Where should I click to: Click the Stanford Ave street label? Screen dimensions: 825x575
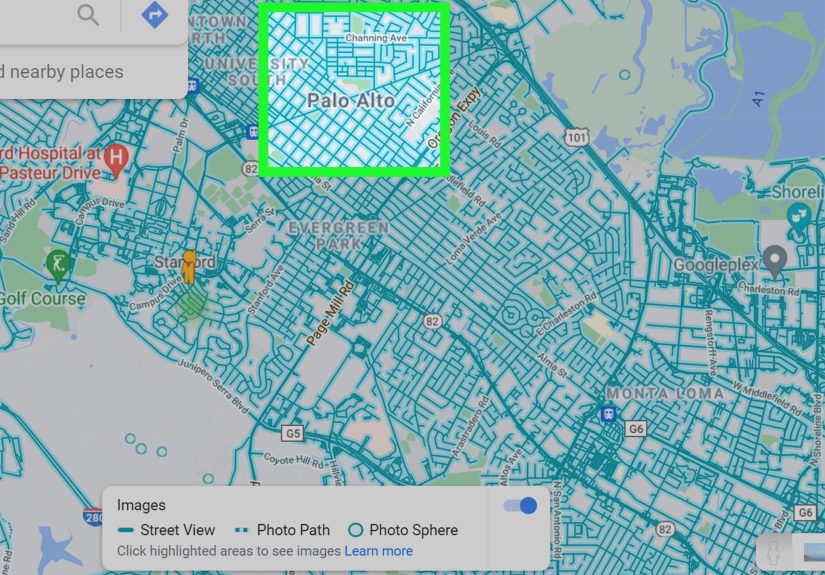tap(265, 290)
